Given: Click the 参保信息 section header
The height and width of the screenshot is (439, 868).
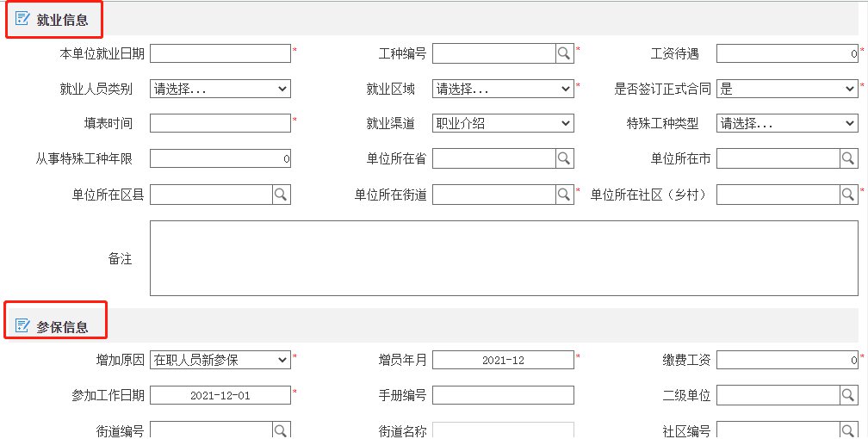Looking at the screenshot, I should [x=62, y=327].
